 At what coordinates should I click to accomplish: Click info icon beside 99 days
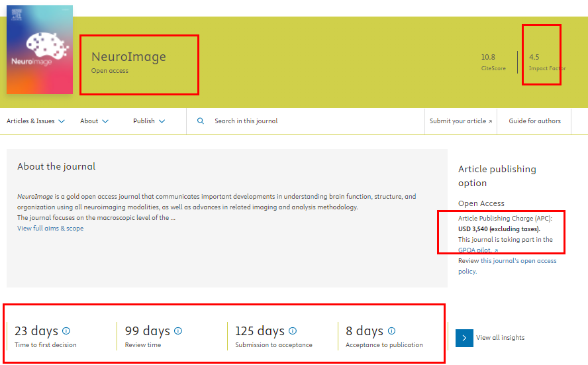pyautogui.click(x=178, y=331)
